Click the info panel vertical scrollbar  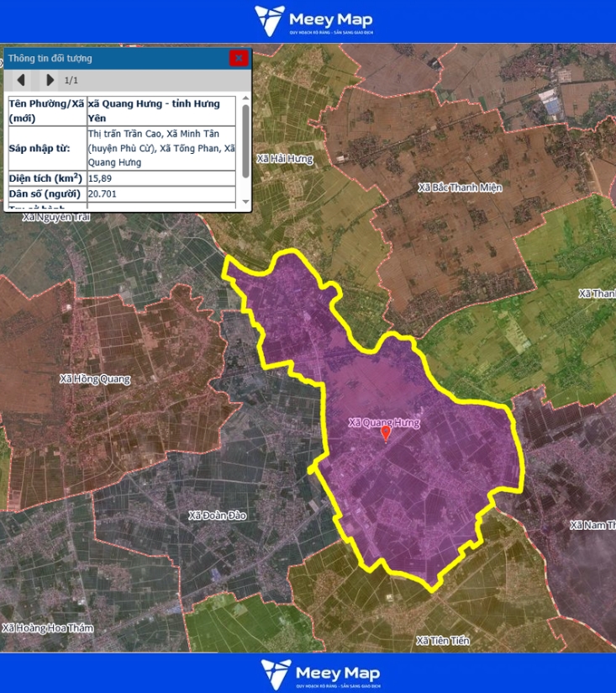(x=245, y=141)
